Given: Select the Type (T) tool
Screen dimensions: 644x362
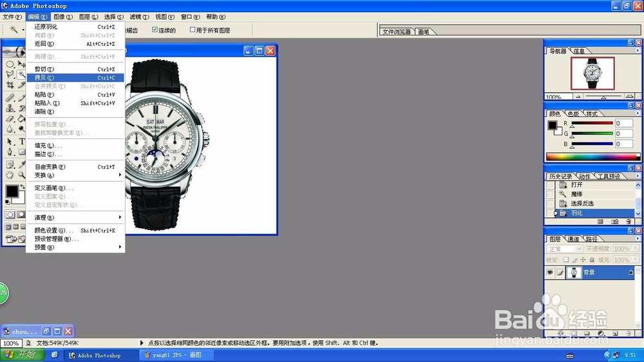Looking at the screenshot, I should pyautogui.click(x=21, y=142).
